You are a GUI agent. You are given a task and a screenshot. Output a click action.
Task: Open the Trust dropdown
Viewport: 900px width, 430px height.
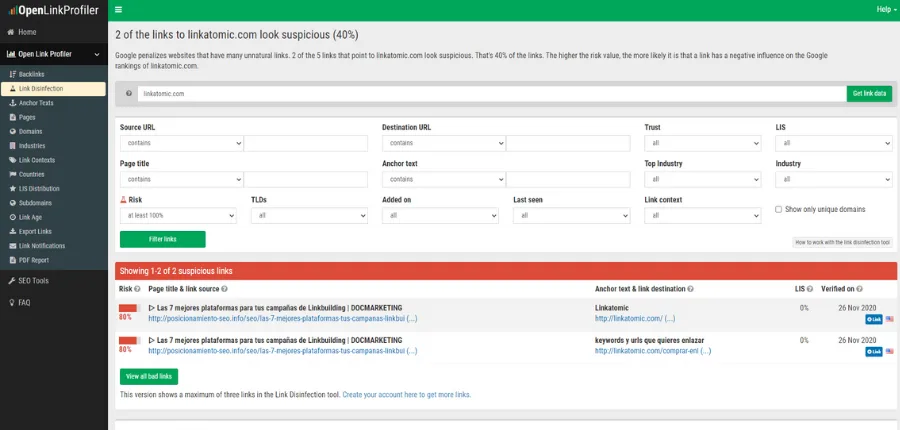pyautogui.click(x=704, y=143)
